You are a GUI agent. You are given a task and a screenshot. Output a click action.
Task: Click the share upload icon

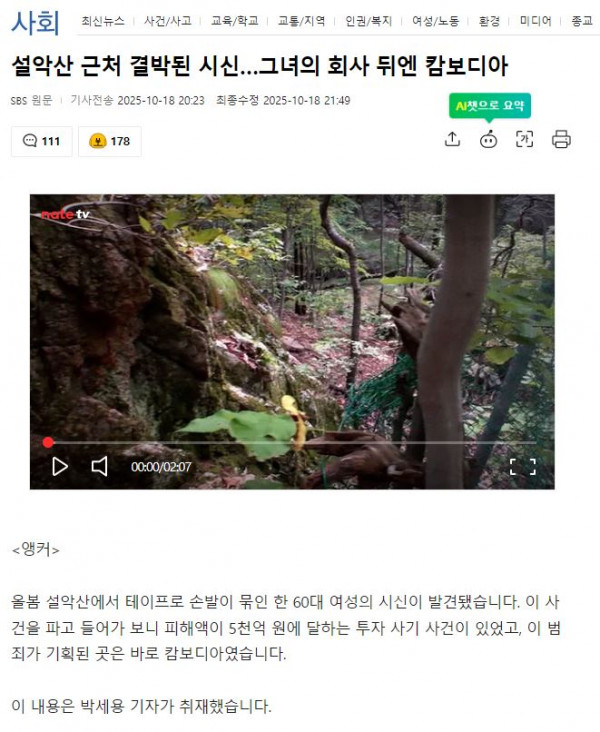(x=452, y=139)
